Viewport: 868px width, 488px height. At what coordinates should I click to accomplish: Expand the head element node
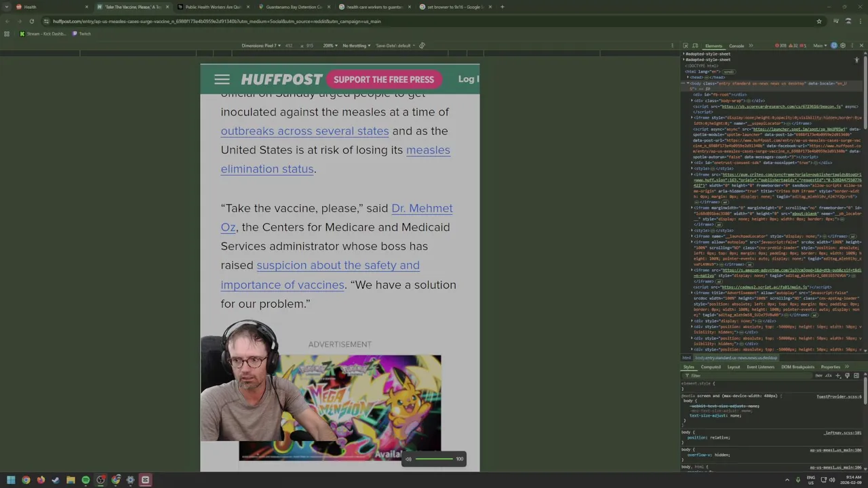[688, 77]
